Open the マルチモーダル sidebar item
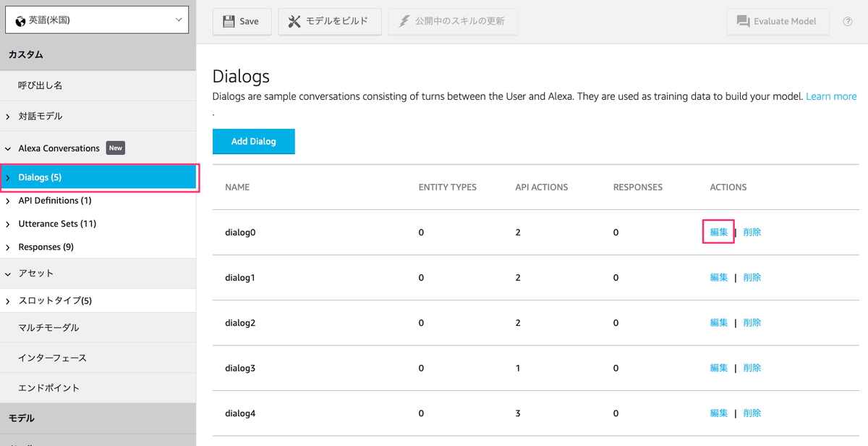The image size is (868, 446). click(48, 328)
